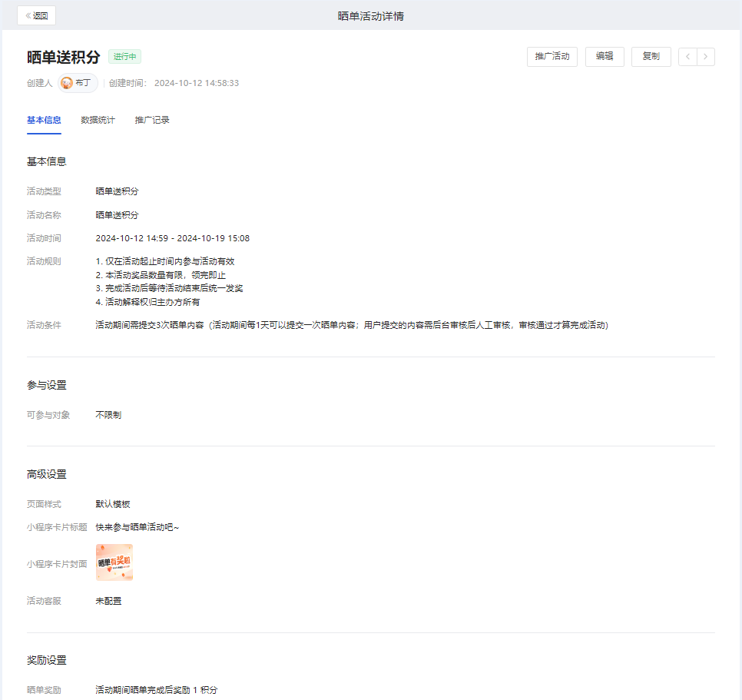Click the 返回 back button
Screen dimensions: 742x700
[36, 15]
